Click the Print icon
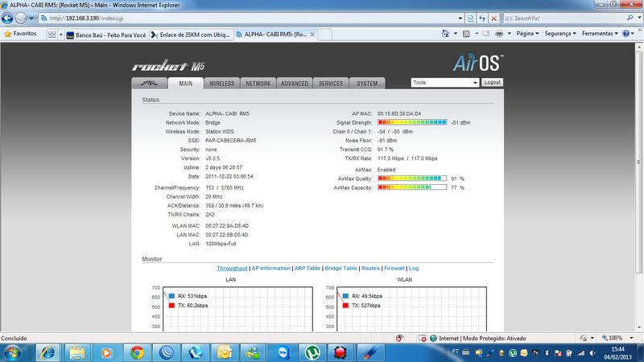This screenshot has height=362, width=644. point(499,34)
